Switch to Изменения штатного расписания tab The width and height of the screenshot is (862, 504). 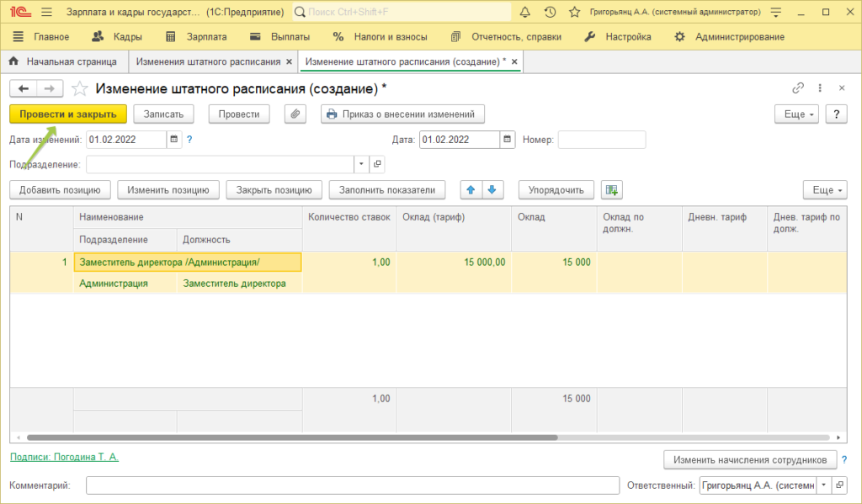pos(209,62)
